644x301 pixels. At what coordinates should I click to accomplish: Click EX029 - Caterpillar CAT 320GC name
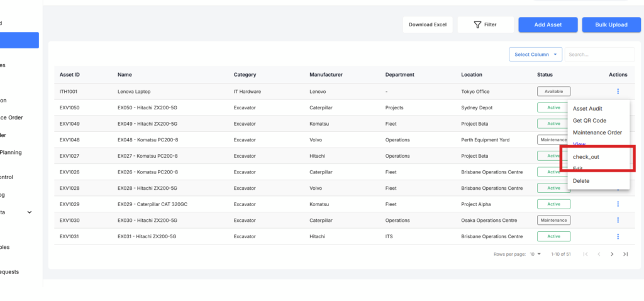[152, 204]
